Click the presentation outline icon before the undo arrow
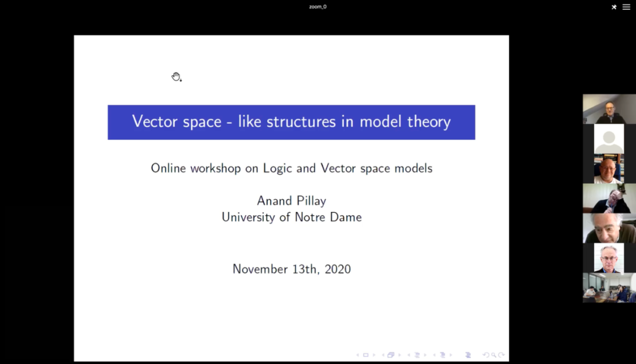The image size is (636, 364). (468, 355)
